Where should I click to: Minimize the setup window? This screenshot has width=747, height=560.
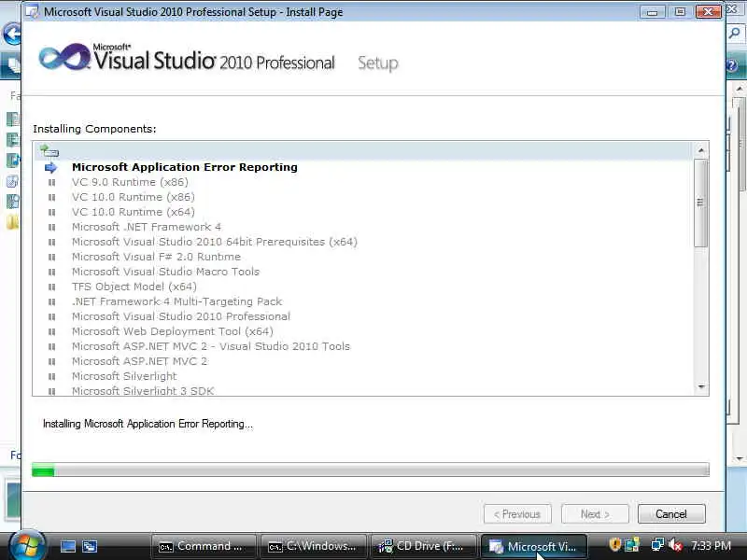tap(652, 12)
